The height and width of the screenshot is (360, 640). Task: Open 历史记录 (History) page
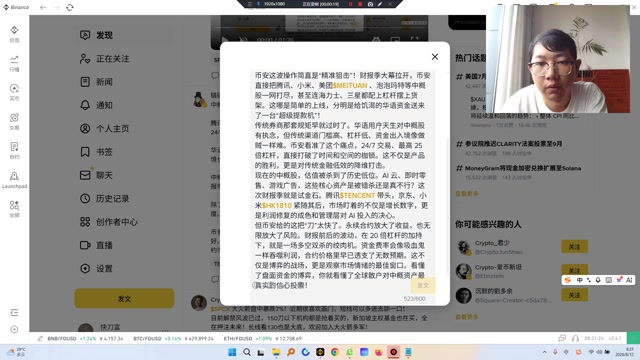click(x=104, y=198)
